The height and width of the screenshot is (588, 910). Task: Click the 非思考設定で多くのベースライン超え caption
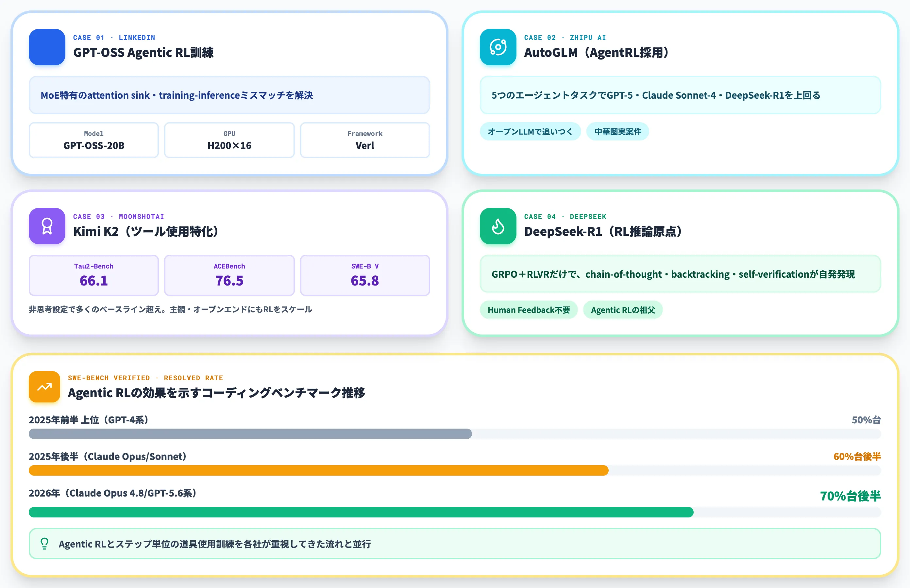coord(170,309)
